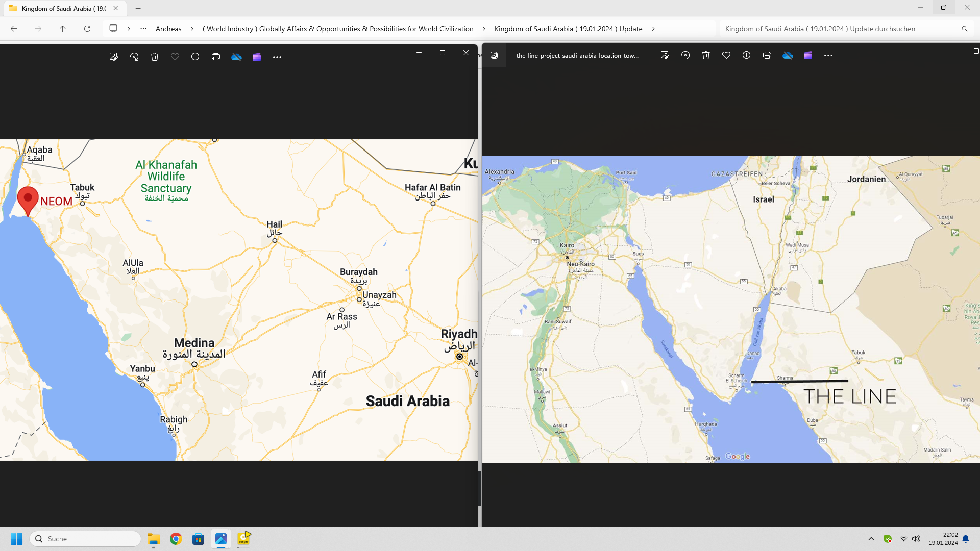980x551 pixels.
Task: Expand chevron after Kingdom of Saudi Arabia breadcrumb
Action: pyautogui.click(x=653, y=29)
